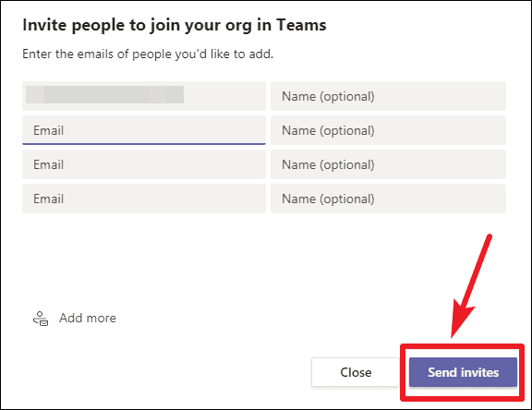Click the blurred email address text
532x410 pixels.
[x=105, y=94]
